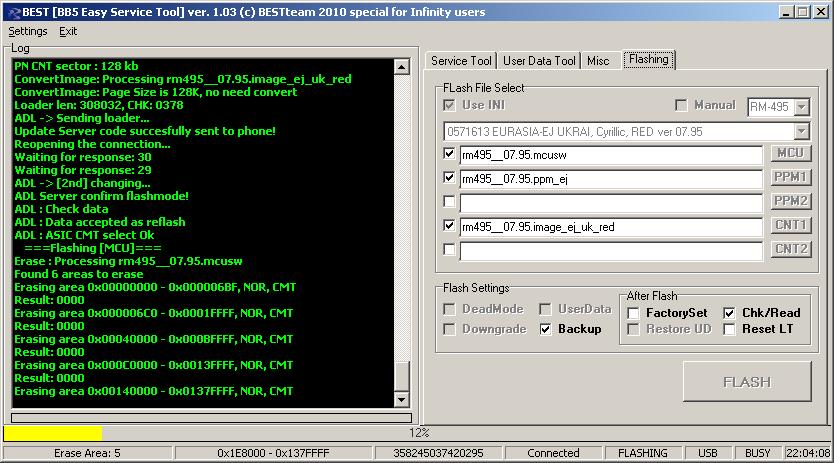834x463 pixels.
Task: Uncheck the PPM1 file checkbox
Action: pyautogui.click(x=449, y=177)
